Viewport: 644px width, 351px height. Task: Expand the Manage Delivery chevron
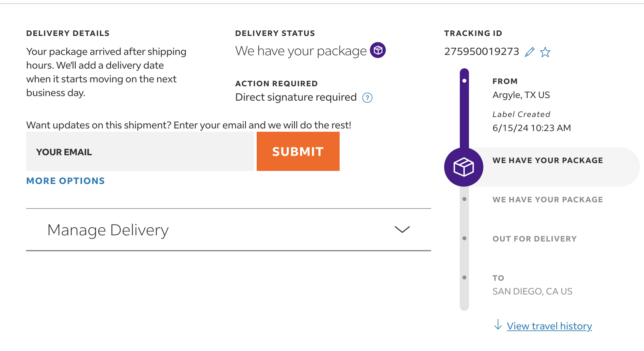point(402,229)
